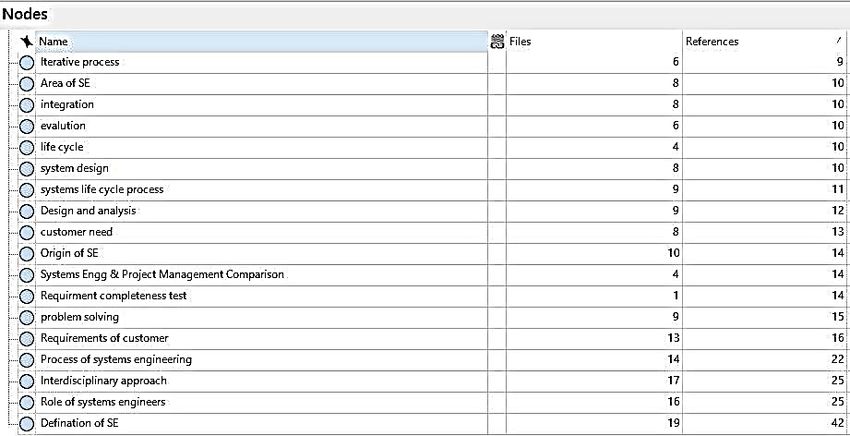Screen dimensions: 850x436
Task: Click Files value 4 for life cycle
Action: coord(675,147)
